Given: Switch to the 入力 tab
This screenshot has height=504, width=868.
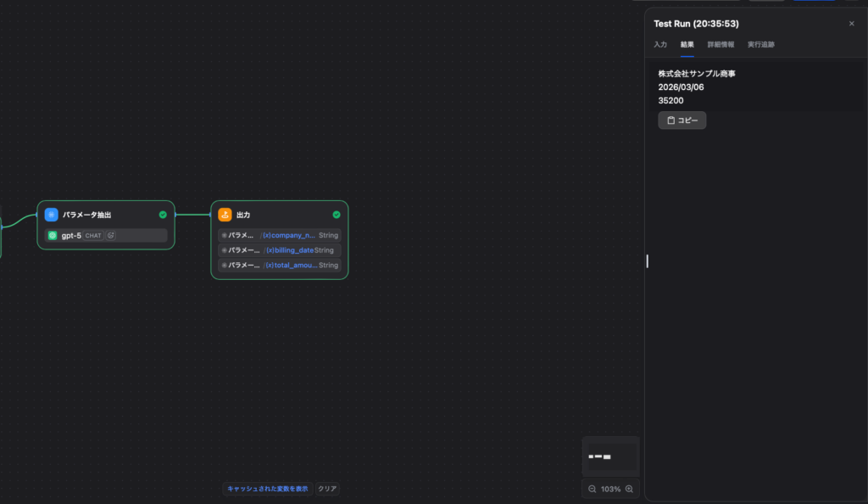Looking at the screenshot, I should (660, 44).
